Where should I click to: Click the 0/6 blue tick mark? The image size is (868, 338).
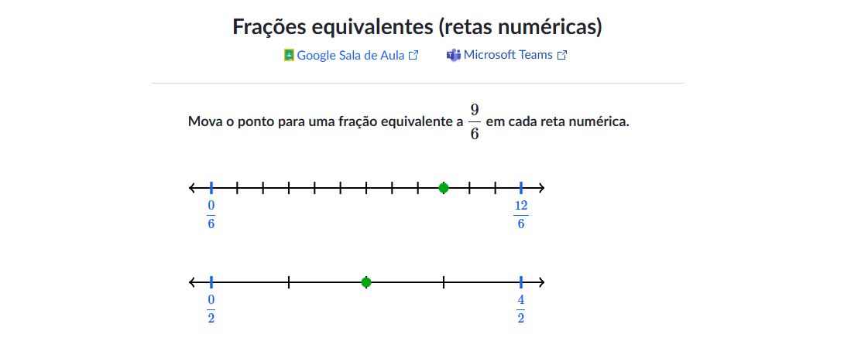pyautogui.click(x=211, y=188)
